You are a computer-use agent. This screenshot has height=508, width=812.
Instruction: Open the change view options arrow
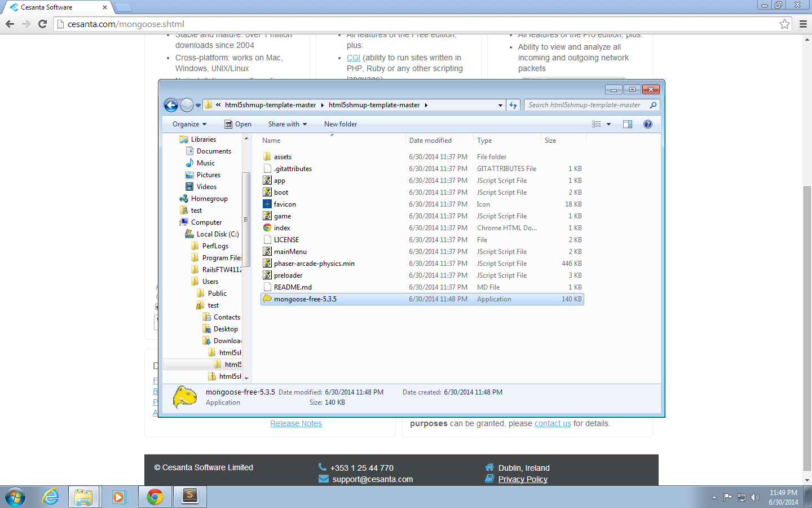tap(608, 124)
